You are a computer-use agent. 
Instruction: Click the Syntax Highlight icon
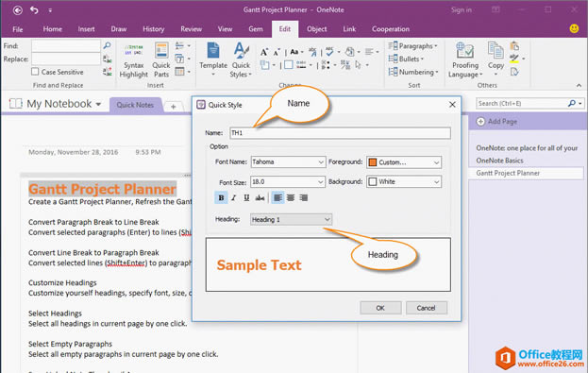click(133, 51)
